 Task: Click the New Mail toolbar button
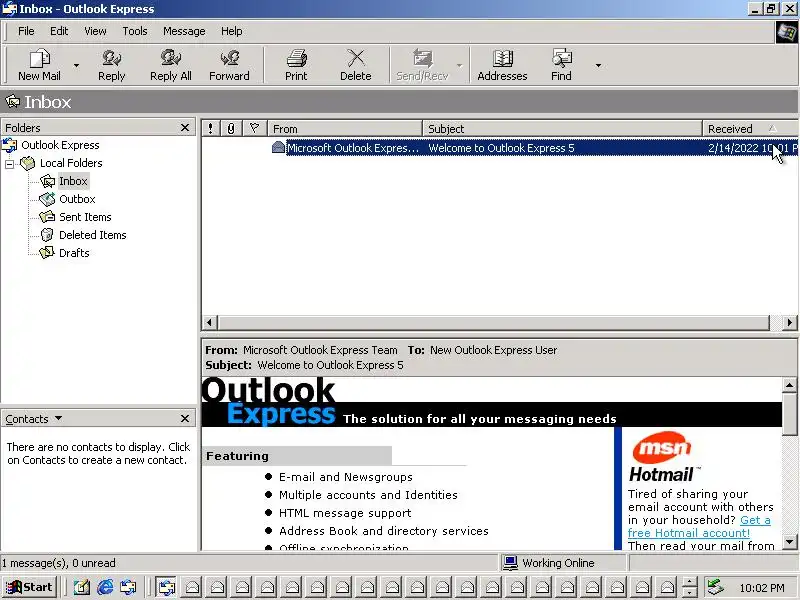(39, 65)
